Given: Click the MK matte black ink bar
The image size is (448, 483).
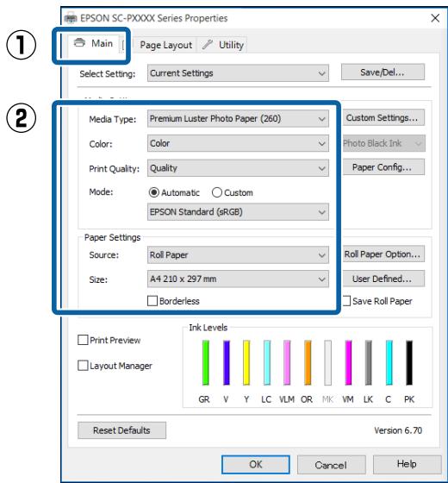Looking at the screenshot, I should (x=328, y=362).
